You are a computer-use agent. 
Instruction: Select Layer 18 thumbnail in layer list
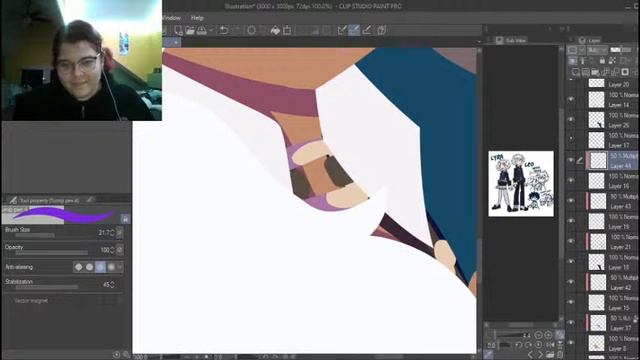click(596, 262)
